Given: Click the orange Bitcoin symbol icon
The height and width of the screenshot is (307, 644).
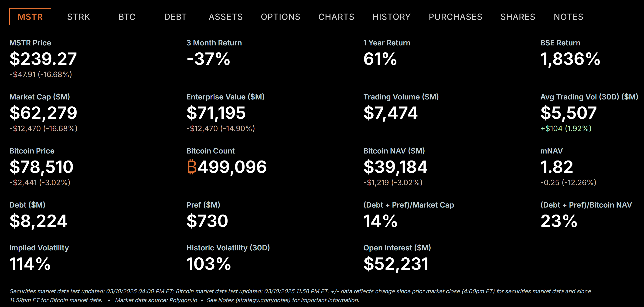Looking at the screenshot, I should pyautogui.click(x=192, y=167).
